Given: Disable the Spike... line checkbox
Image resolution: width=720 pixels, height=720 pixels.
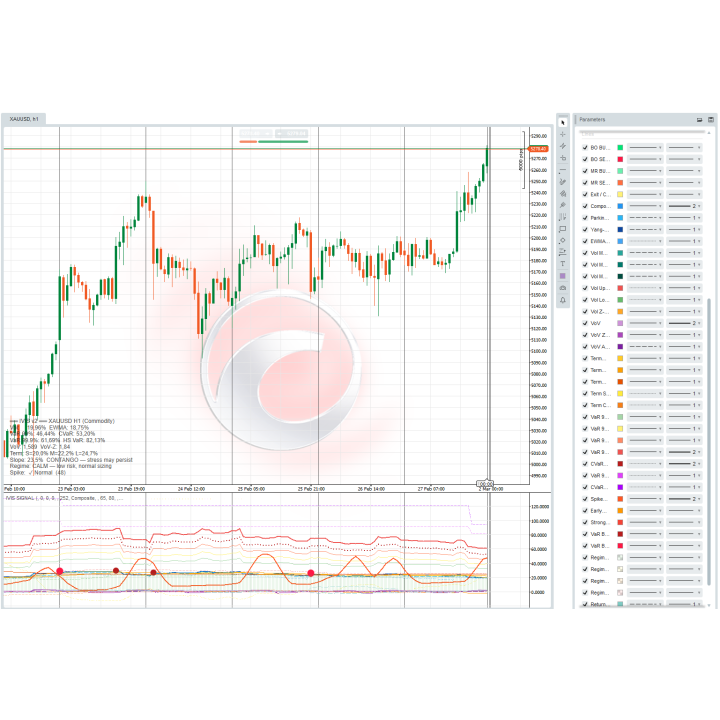Looking at the screenshot, I should click(585, 499).
